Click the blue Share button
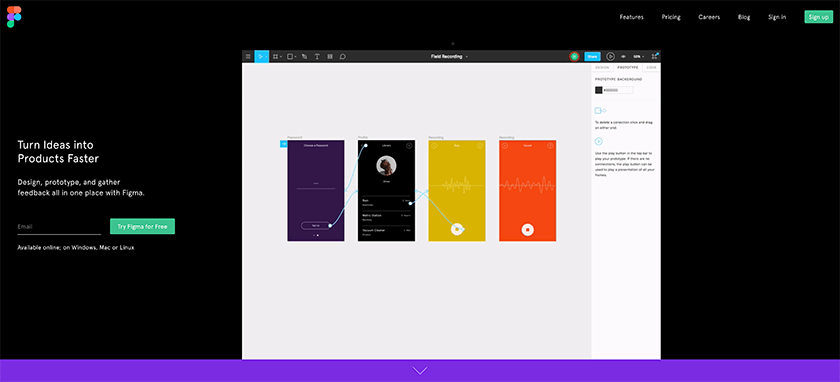The height and width of the screenshot is (382, 840). 592,56
